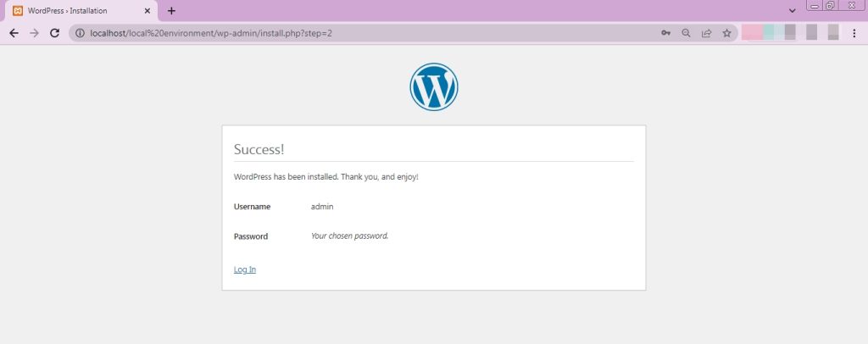Open the site information icon in address bar

coord(80,33)
